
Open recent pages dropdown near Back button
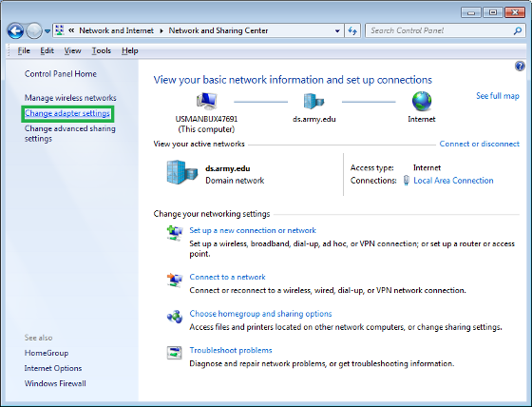(x=47, y=31)
